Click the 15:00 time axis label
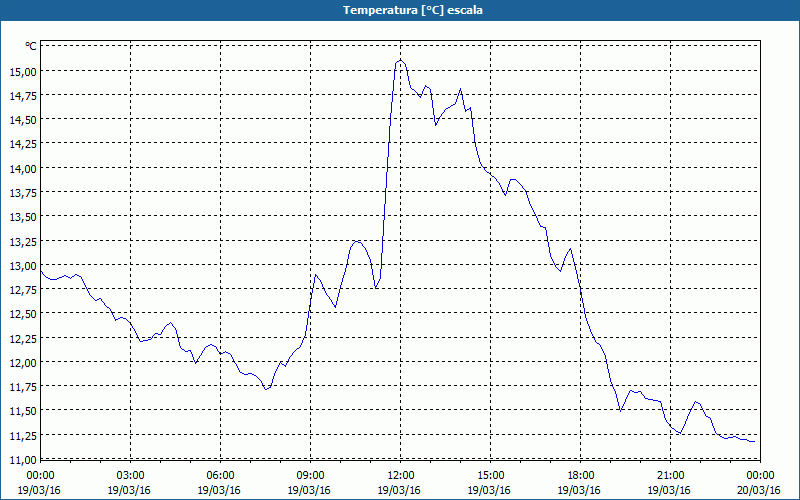Screen dimensions: 800x500 tap(490, 476)
